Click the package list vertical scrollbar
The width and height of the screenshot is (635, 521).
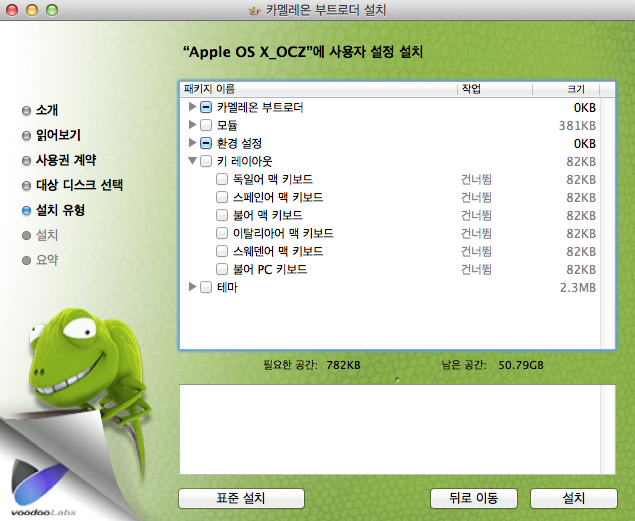(607, 223)
